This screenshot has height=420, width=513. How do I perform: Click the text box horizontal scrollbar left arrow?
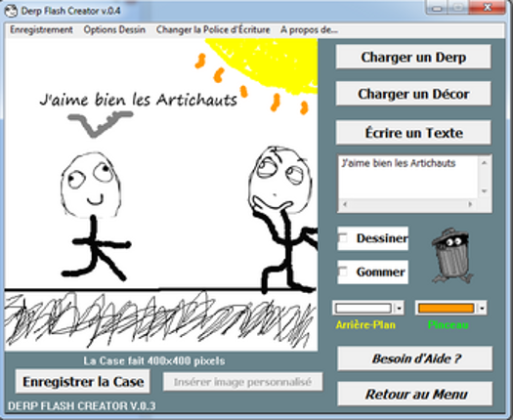(344, 204)
